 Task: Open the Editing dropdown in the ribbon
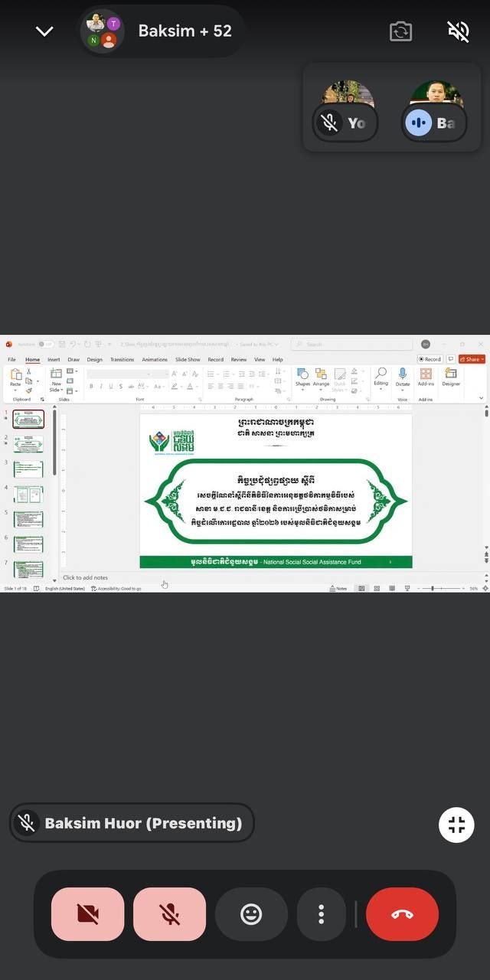381,377
